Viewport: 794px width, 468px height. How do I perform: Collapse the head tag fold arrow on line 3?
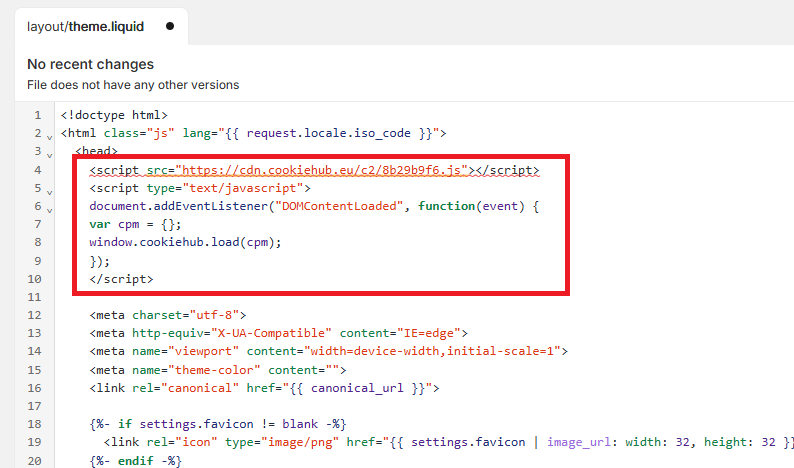50,155
